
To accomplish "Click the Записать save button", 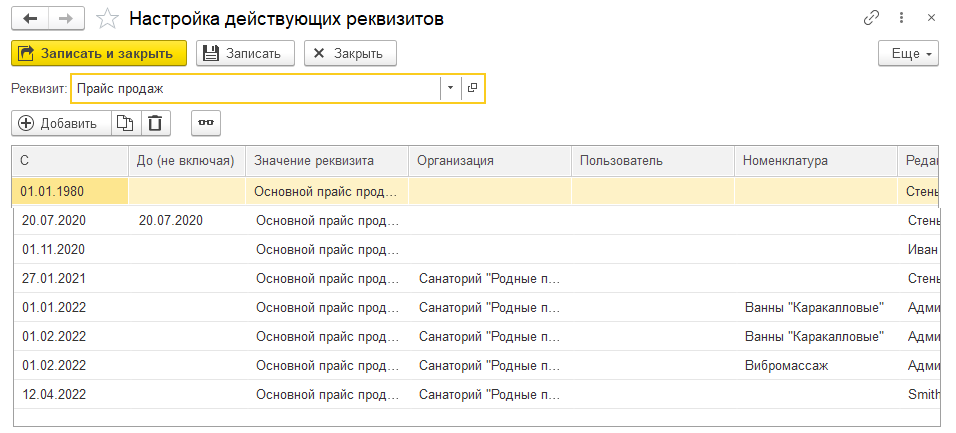I will click(x=245, y=53).
